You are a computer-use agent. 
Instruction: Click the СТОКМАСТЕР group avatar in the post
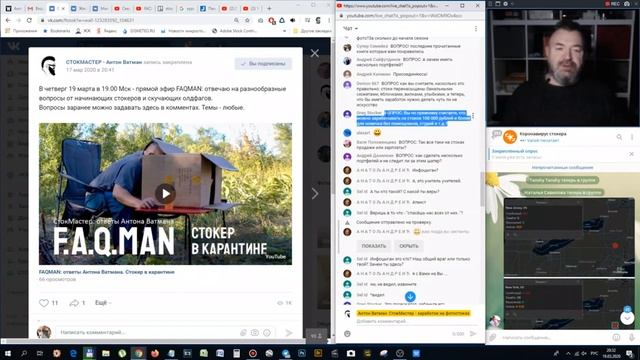(x=49, y=66)
